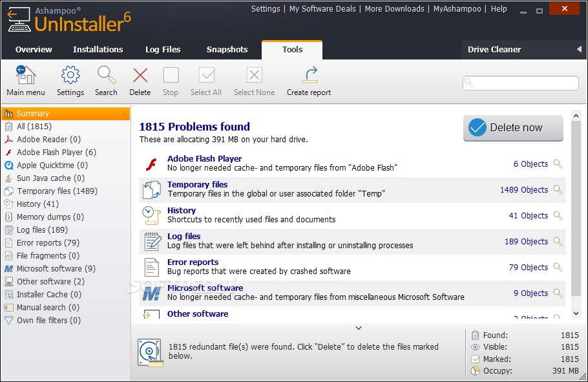Click the toolbar search input field
This screenshot has width=588, height=382.
pos(521,83)
